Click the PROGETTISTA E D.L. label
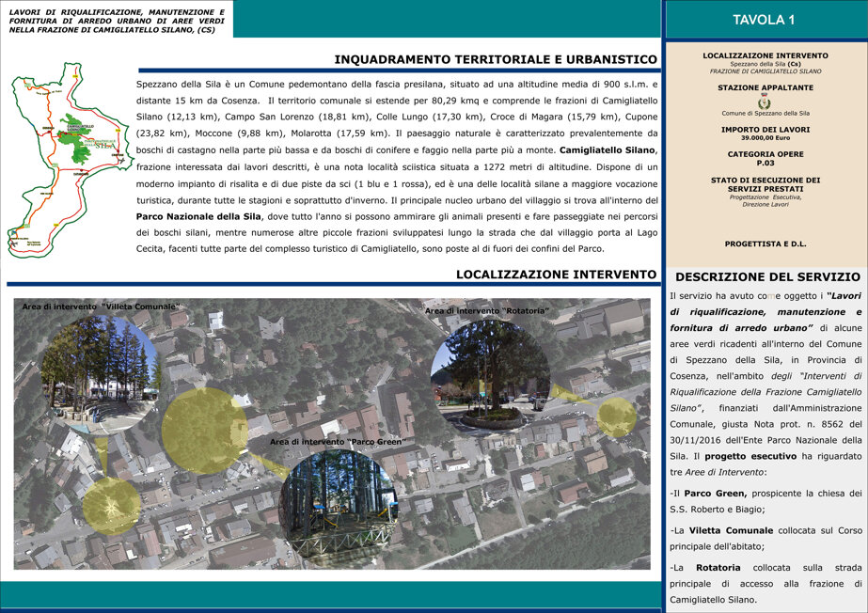This screenshot has width=868, height=613. pyautogui.click(x=765, y=244)
